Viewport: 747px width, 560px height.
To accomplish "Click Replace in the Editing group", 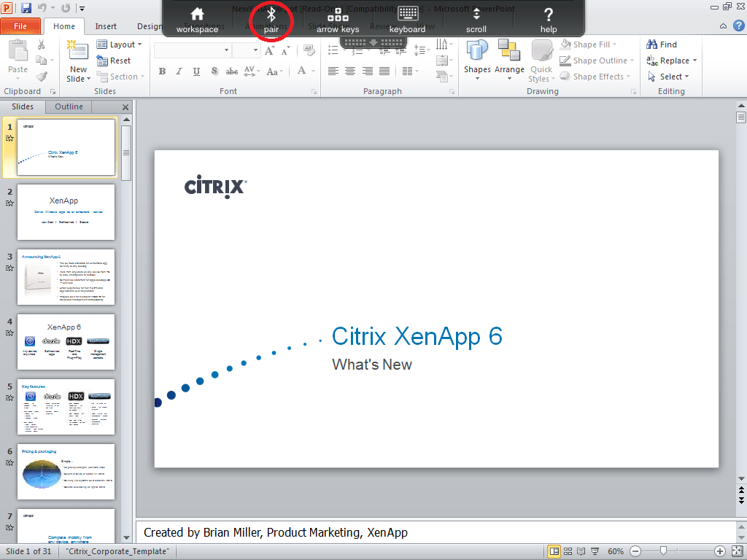I will [x=672, y=61].
